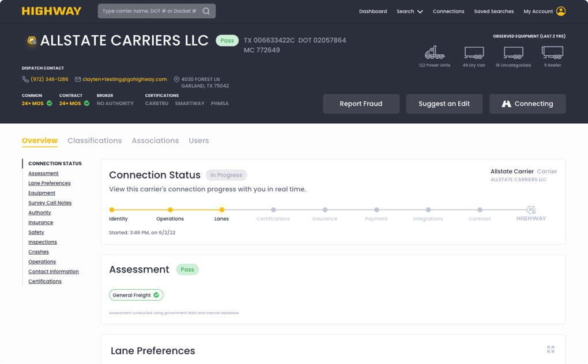
Task: Open the Users tab
Action: (x=198, y=141)
